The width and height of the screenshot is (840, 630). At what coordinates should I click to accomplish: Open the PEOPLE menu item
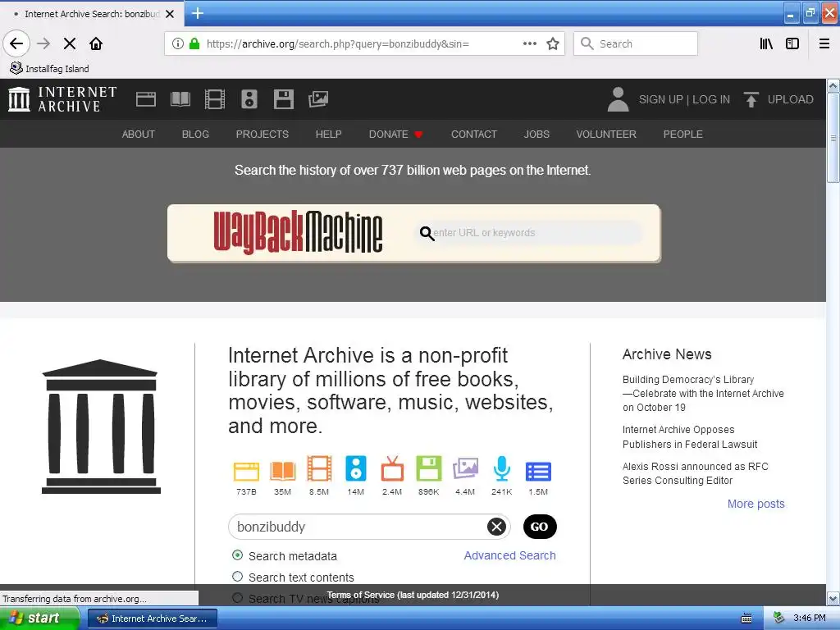(682, 134)
